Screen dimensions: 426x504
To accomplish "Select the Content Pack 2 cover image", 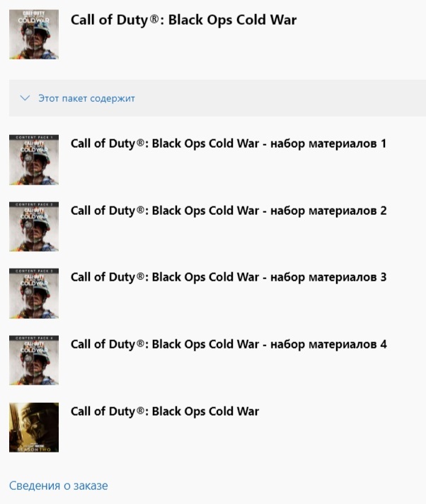I will pyautogui.click(x=34, y=227).
